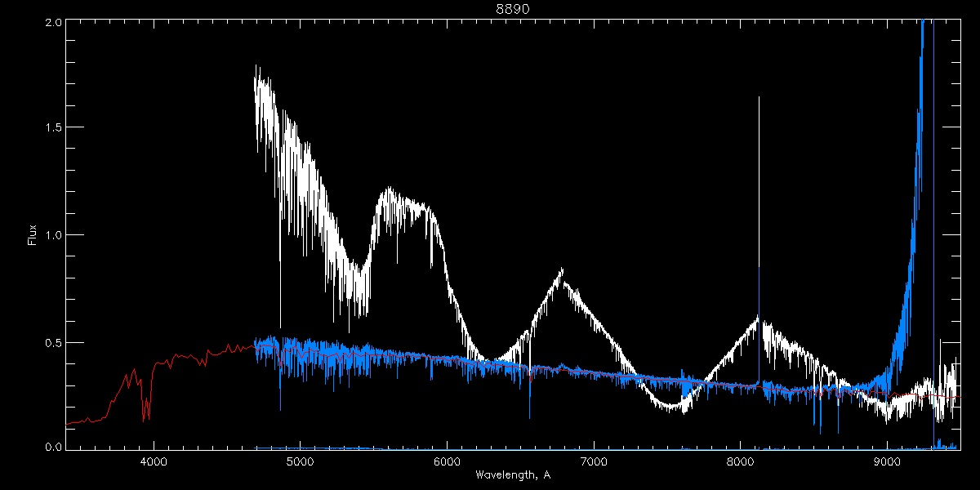This screenshot has width=980, height=490.
Task: Click the 2.0 flux tick label
Action: click(51, 22)
